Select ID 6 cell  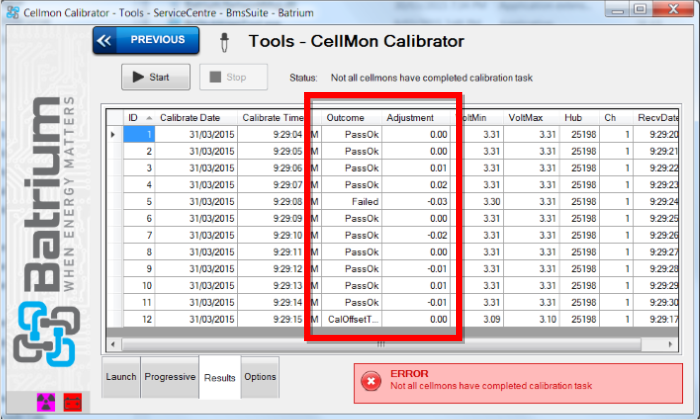tap(139, 219)
